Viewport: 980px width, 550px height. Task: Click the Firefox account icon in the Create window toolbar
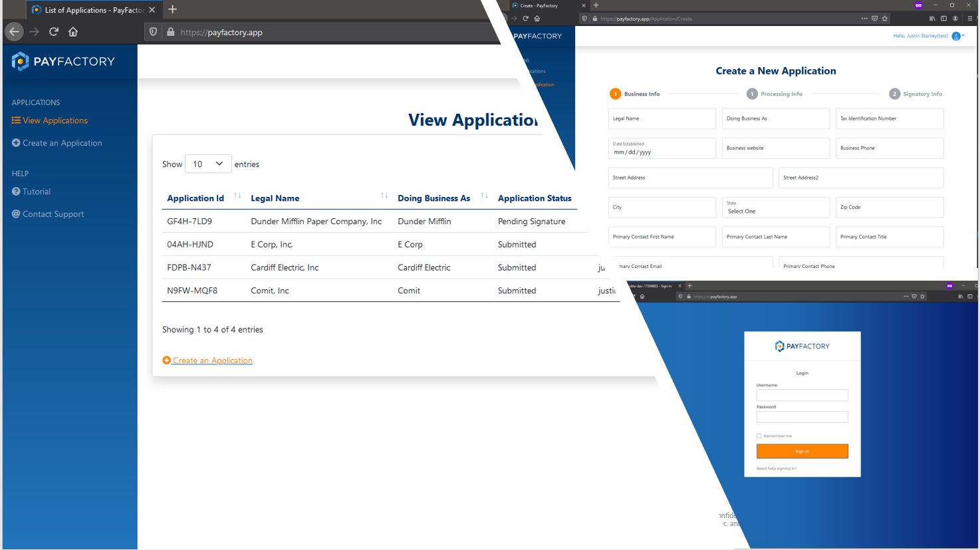(955, 19)
